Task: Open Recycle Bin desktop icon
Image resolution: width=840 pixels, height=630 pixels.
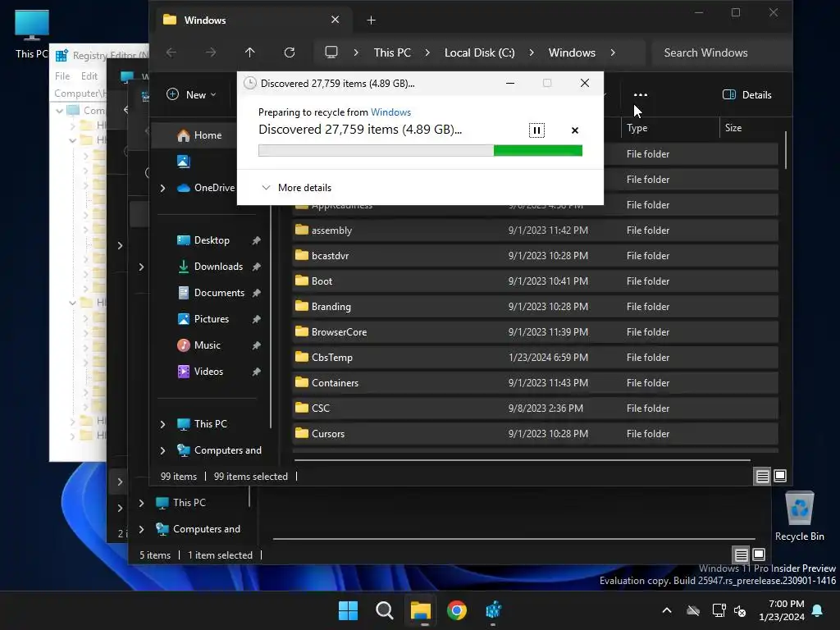Action: (x=799, y=517)
